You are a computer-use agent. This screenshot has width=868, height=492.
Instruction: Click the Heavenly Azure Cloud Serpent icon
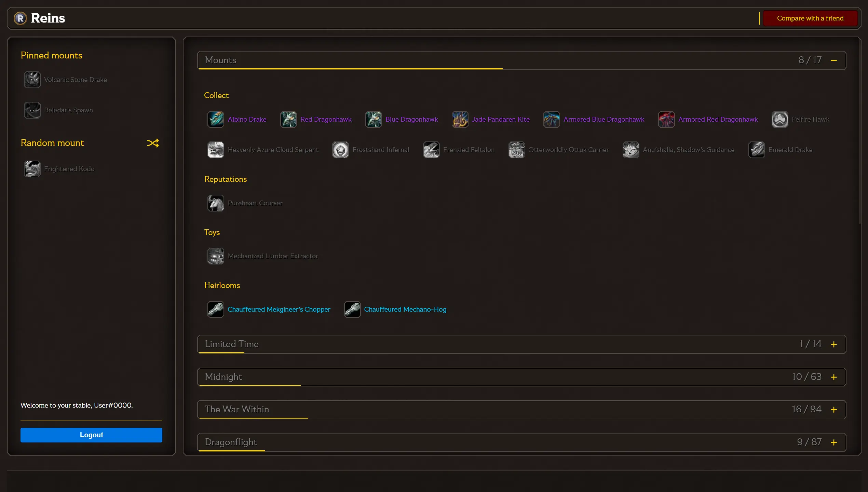pyautogui.click(x=216, y=150)
